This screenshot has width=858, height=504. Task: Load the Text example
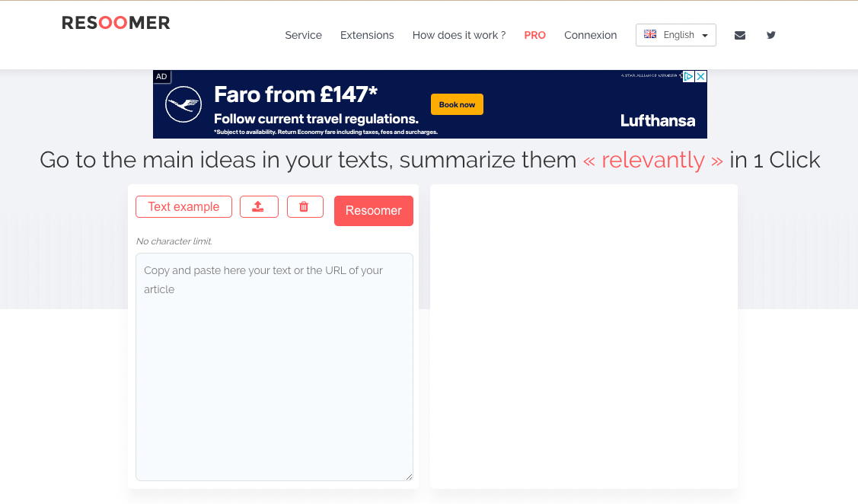tap(183, 206)
